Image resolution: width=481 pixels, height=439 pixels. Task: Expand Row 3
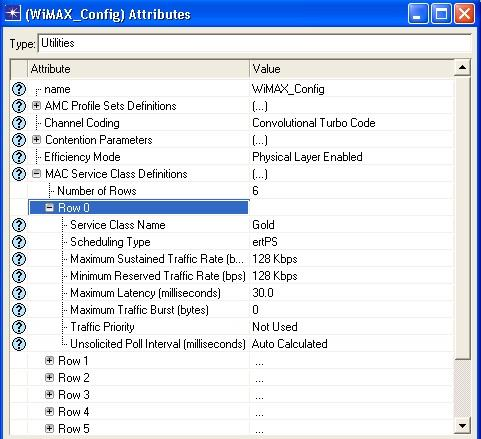49,395
